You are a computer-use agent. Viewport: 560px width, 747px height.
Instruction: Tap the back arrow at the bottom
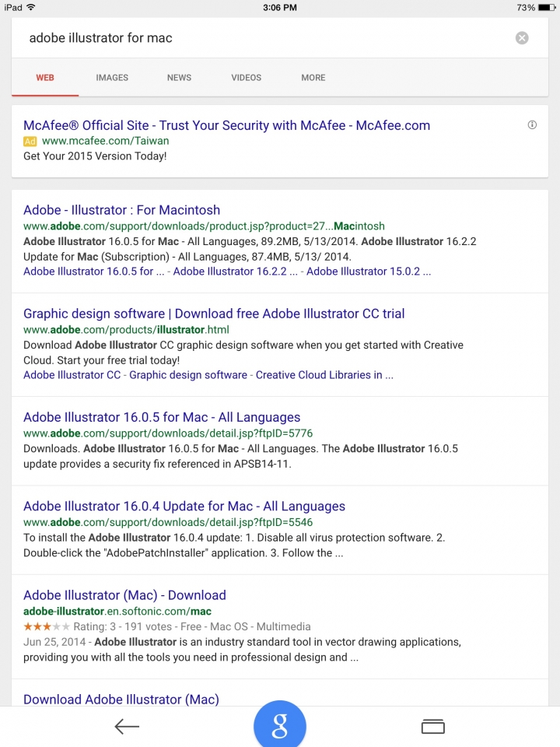[x=127, y=727]
